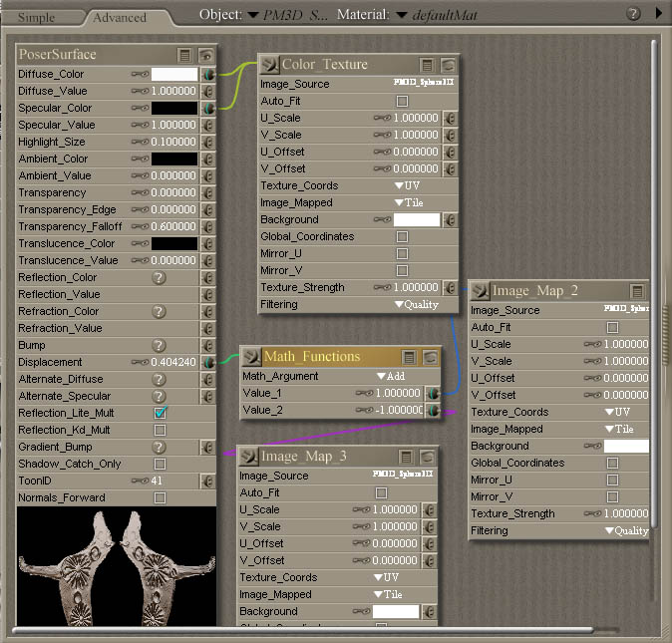Open the Math_Functions node options list icon
Image resolution: width=672 pixels, height=643 pixels.
point(409,357)
